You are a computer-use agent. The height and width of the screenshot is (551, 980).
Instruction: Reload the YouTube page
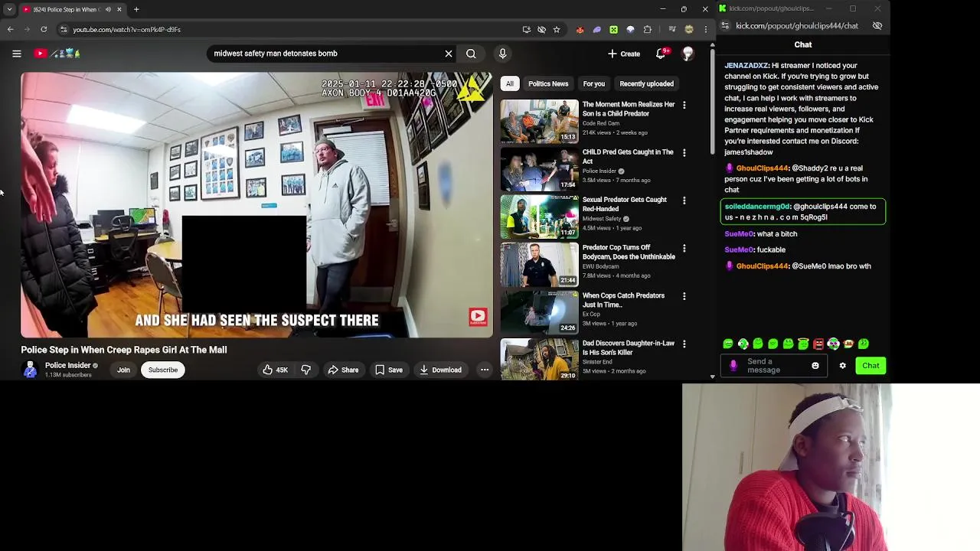click(x=44, y=29)
